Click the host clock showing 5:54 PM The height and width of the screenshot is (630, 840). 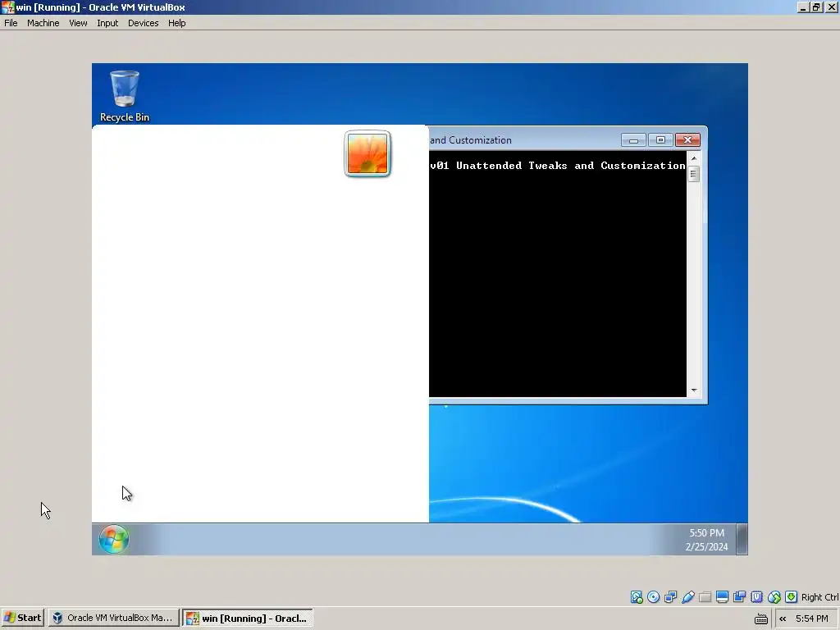coord(812,619)
